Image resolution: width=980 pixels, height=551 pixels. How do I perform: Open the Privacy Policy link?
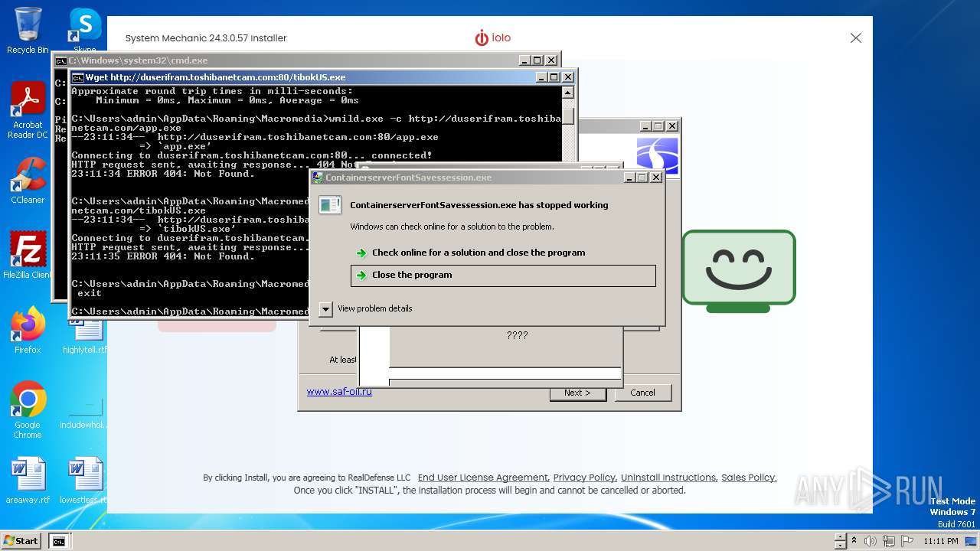pyautogui.click(x=584, y=478)
